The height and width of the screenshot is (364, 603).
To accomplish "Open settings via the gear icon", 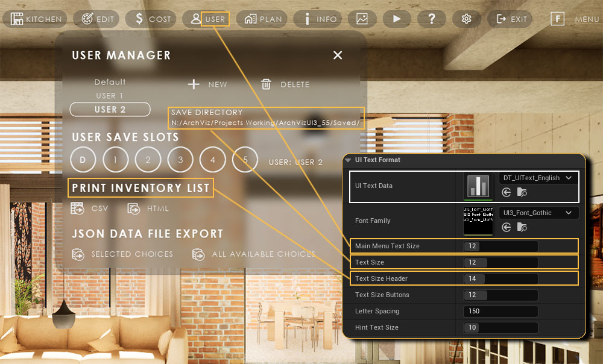I will point(466,19).
